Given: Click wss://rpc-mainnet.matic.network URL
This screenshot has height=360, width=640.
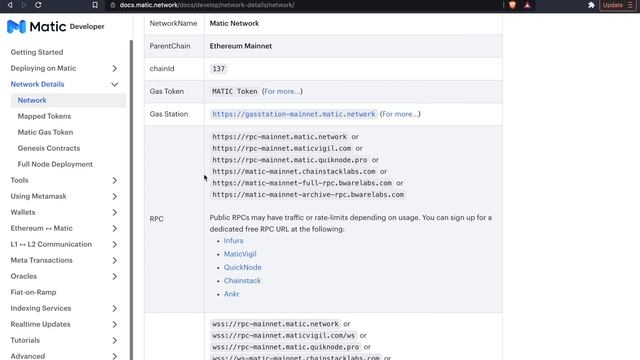Looking at the screenshot, I should [276, 324].
